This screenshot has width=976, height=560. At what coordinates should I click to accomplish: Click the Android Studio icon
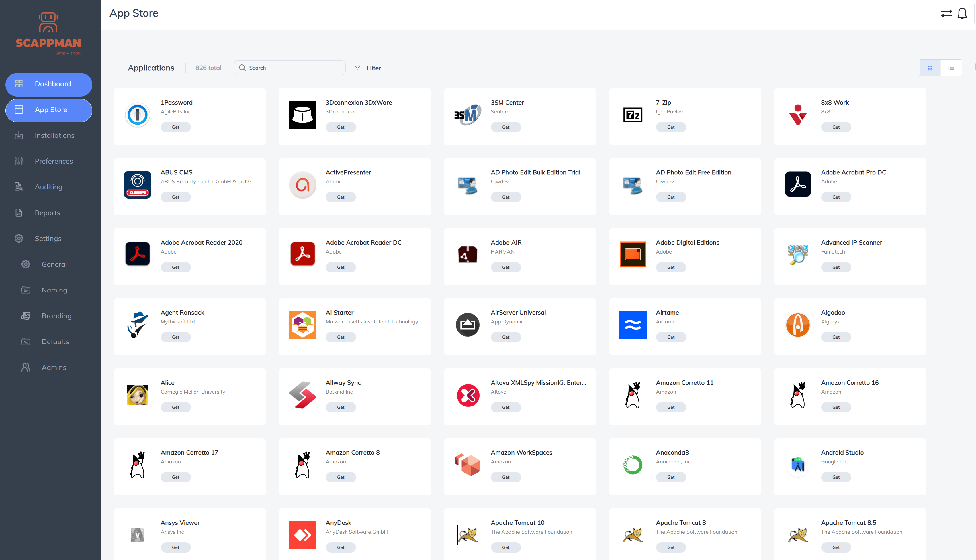click(x=797, y=465)
